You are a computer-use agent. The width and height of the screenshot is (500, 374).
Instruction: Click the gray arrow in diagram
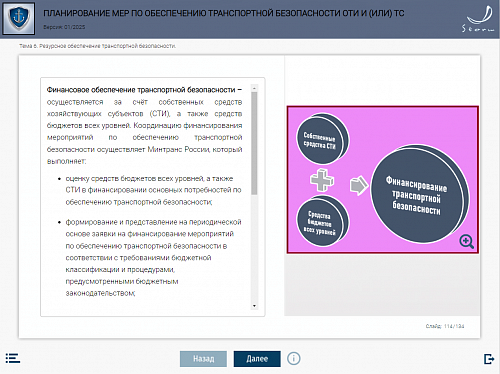point(359,186)
